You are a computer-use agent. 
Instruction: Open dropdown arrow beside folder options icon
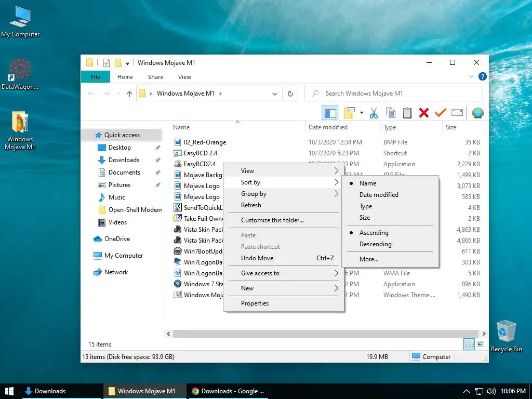click(x=362, y=113)
